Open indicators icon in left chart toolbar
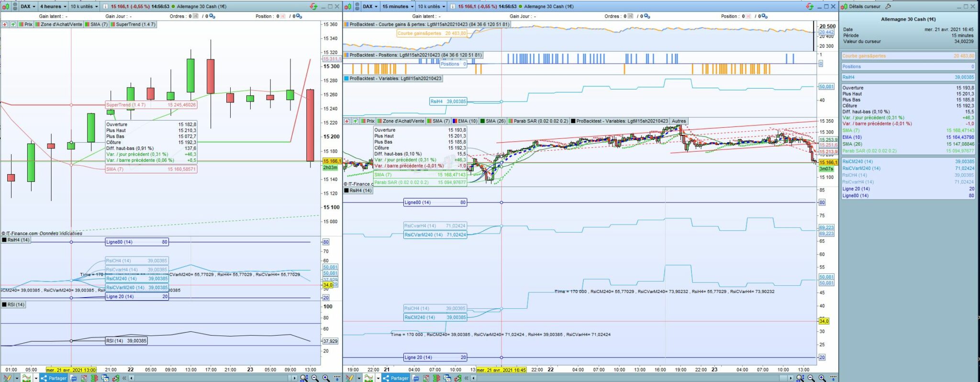 26,378
